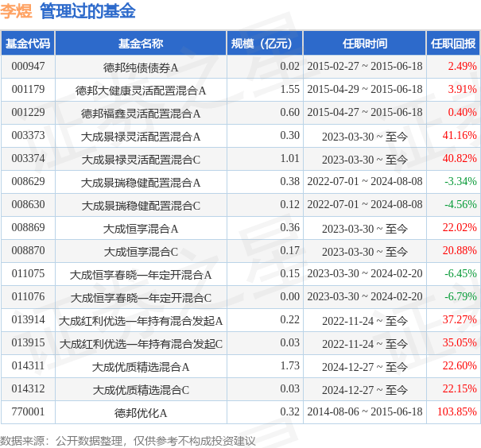Image resolution: width=481 pixels, height=448 pixels.
Task: Click scale value 1.73
Action: (289, 365)
